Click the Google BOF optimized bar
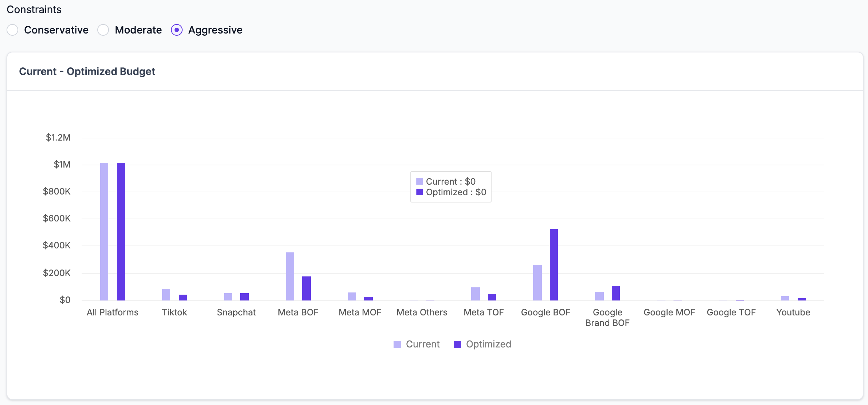 click(x=554, y=265)
